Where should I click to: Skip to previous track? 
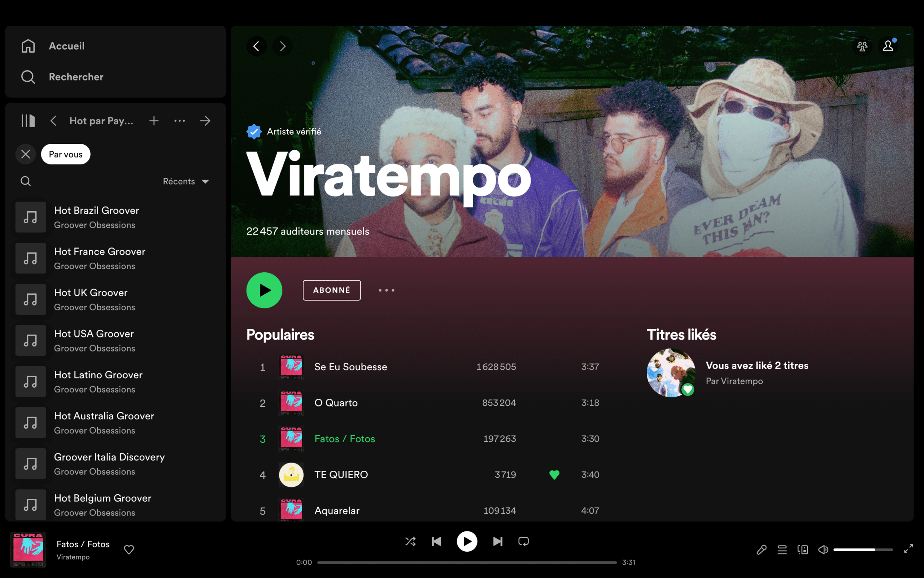[436, 541]
